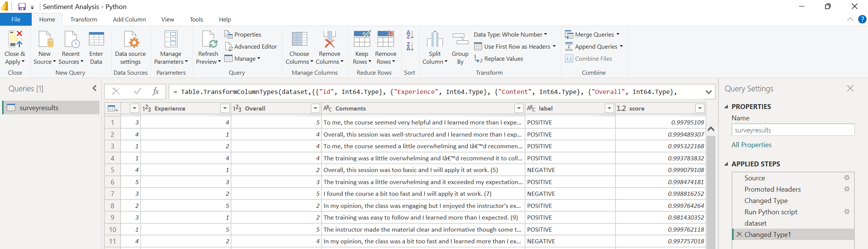Edit the query Name field
868x249 pixels.
pos(793,130)
